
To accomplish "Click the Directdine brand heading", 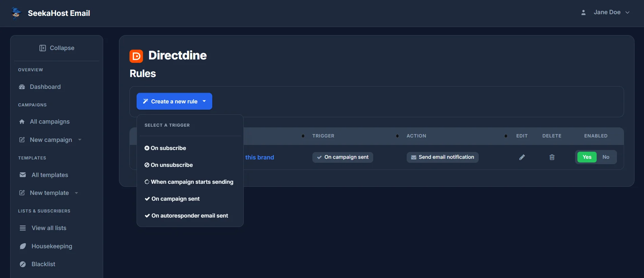I will 177,55.
